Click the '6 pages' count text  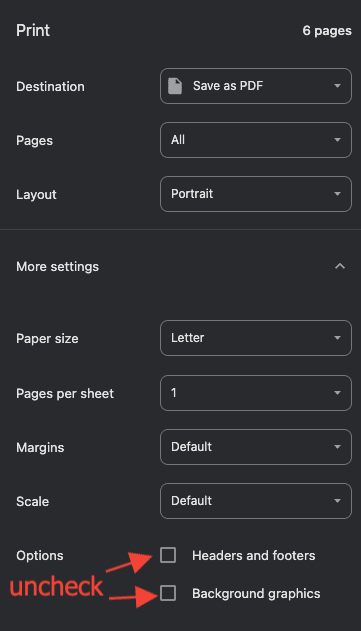[x=327, y=31]
